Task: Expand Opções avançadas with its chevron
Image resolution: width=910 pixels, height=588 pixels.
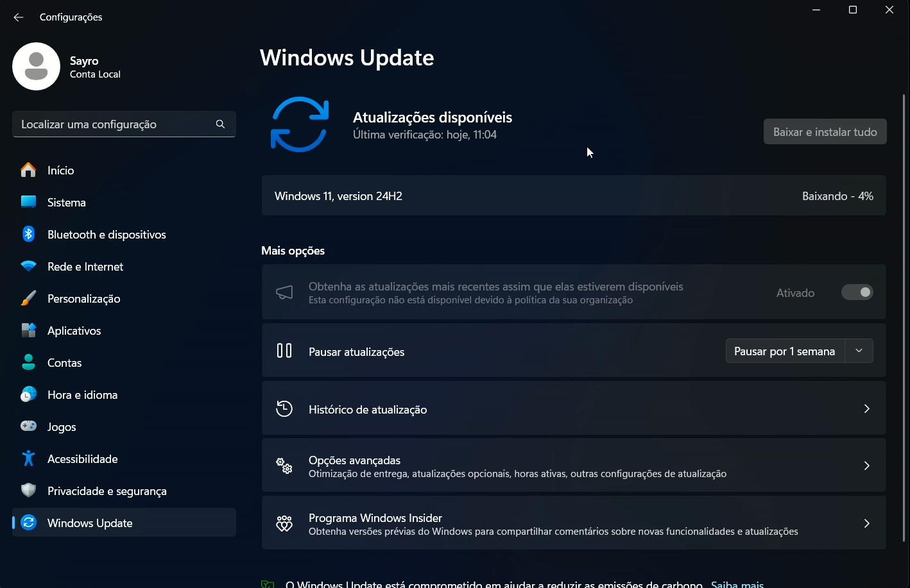Action: click(x=866, y=466)
